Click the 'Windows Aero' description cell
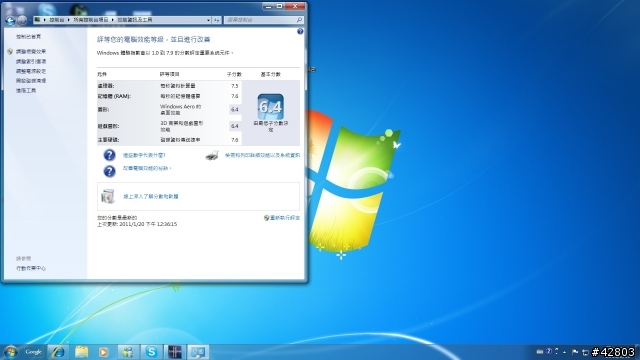The image size is (640, 360). (180, 109)
